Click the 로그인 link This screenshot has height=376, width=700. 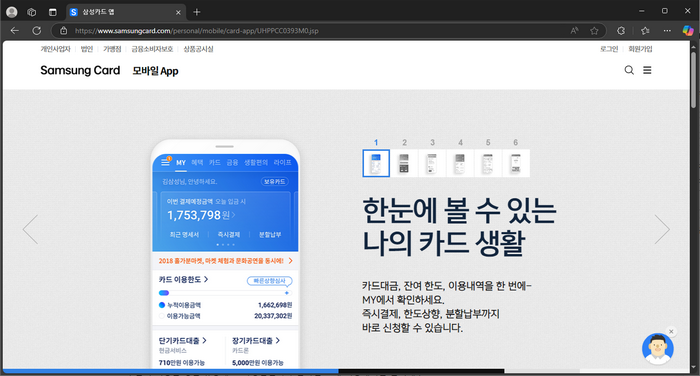tap(609, 49)
